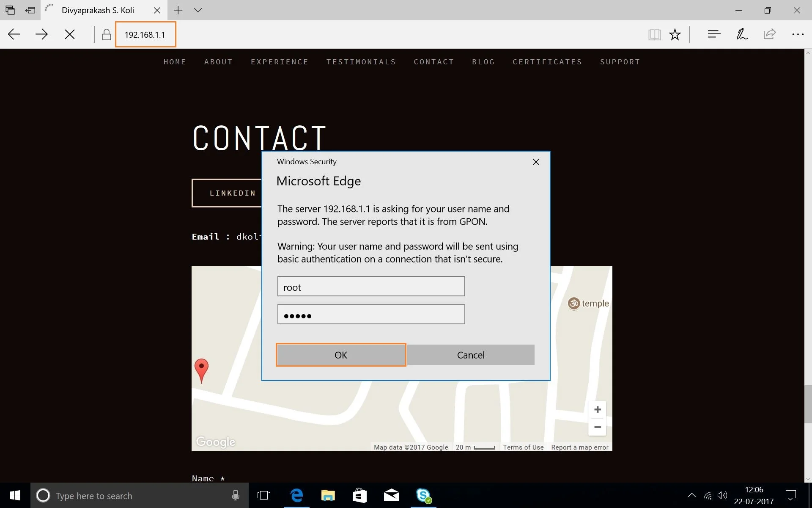Screen dimensions: 812x508
Task: Open the CONTACT menu link
Action: [433, 62]
